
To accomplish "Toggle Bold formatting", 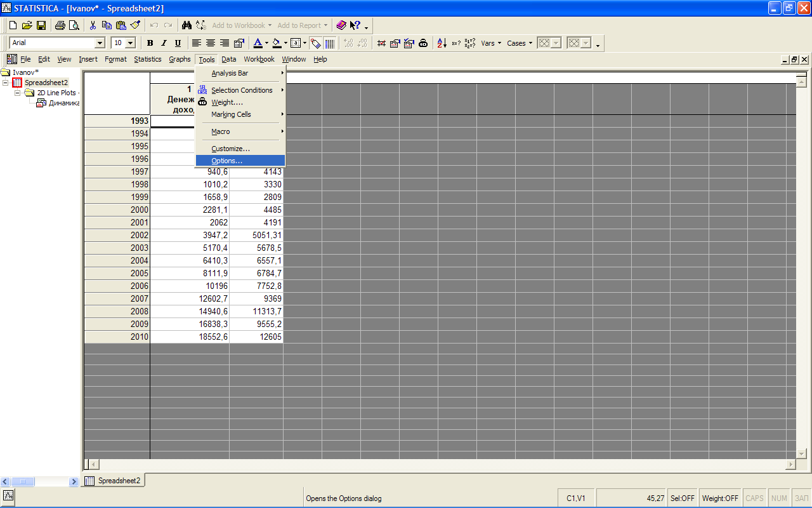I will tap(150, 43).
